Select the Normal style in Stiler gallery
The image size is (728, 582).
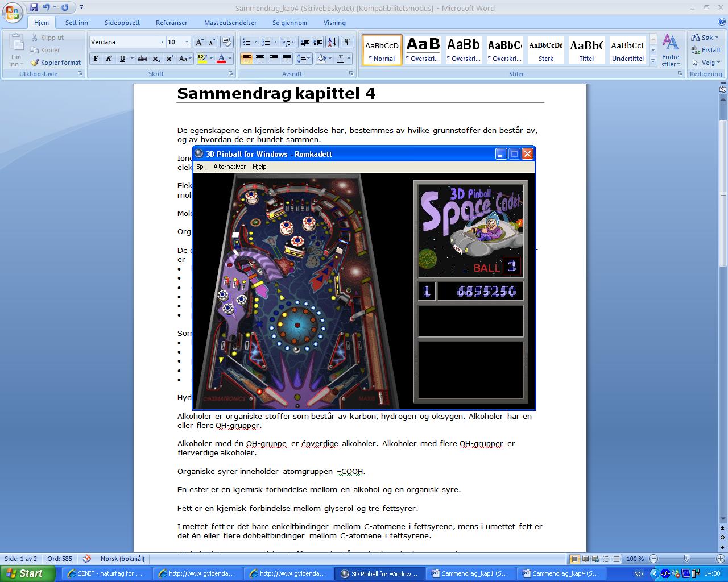click(x=382, y=50)
